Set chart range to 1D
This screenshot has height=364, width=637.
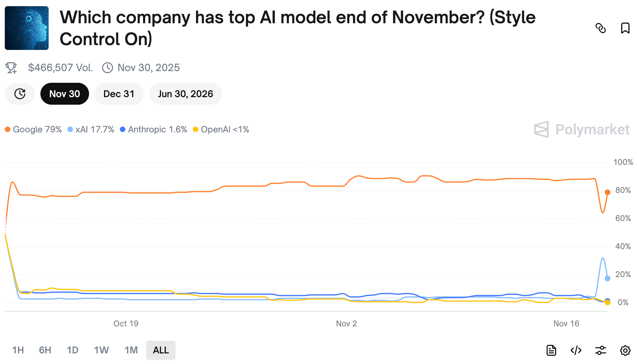click(73, 350)
